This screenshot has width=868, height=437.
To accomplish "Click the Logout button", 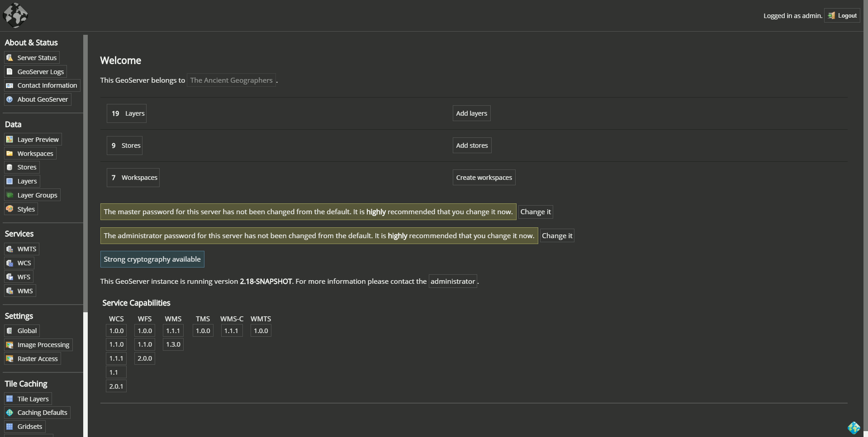I will [842, 15].
